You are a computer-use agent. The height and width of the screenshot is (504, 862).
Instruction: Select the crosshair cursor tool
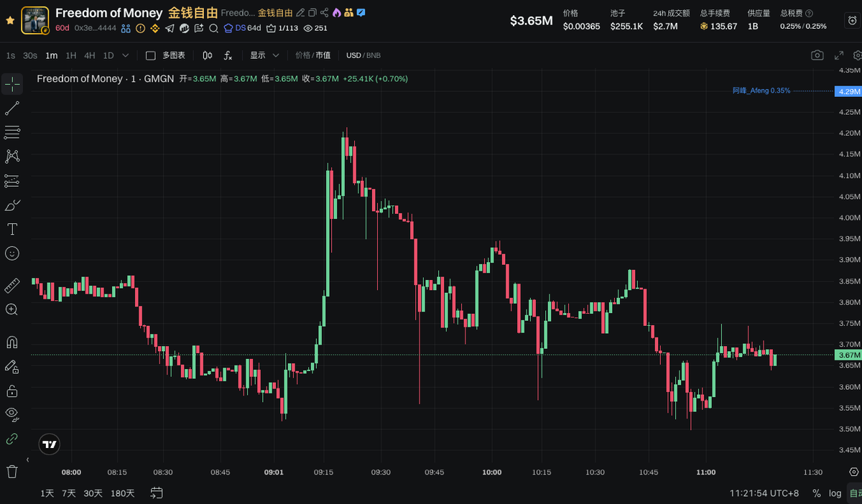point(12,84)
